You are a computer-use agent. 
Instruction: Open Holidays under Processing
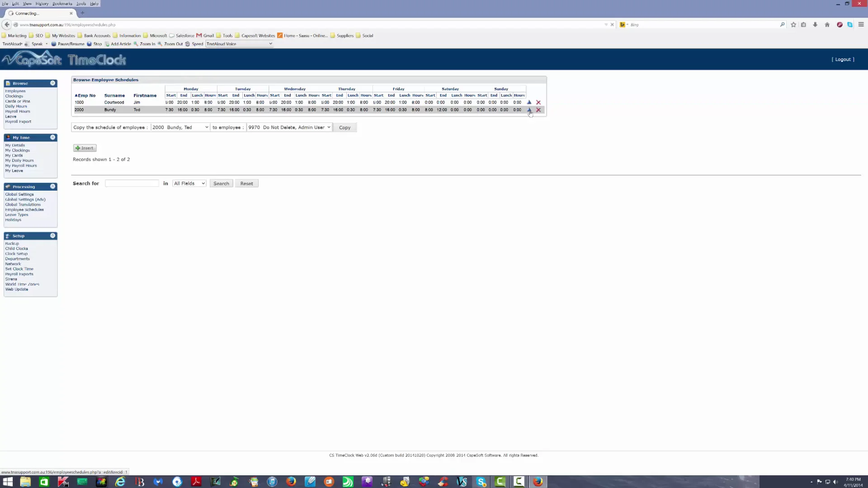point(13,220)
